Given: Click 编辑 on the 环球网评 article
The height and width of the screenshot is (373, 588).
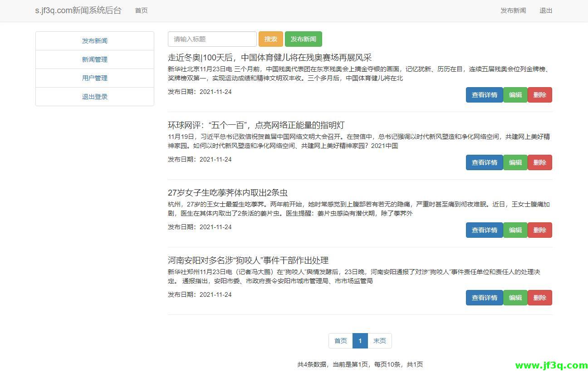Looking at the screenshot, I should (515, 162).
